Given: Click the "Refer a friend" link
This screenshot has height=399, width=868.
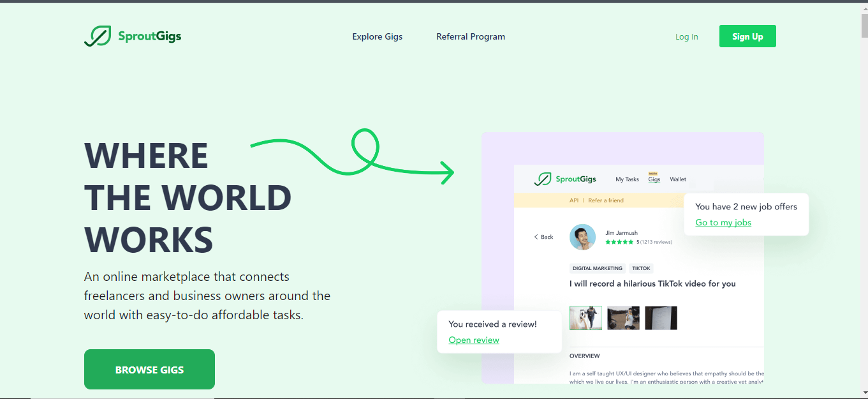Looking at the screenshot, I should [x=606, y=200].
